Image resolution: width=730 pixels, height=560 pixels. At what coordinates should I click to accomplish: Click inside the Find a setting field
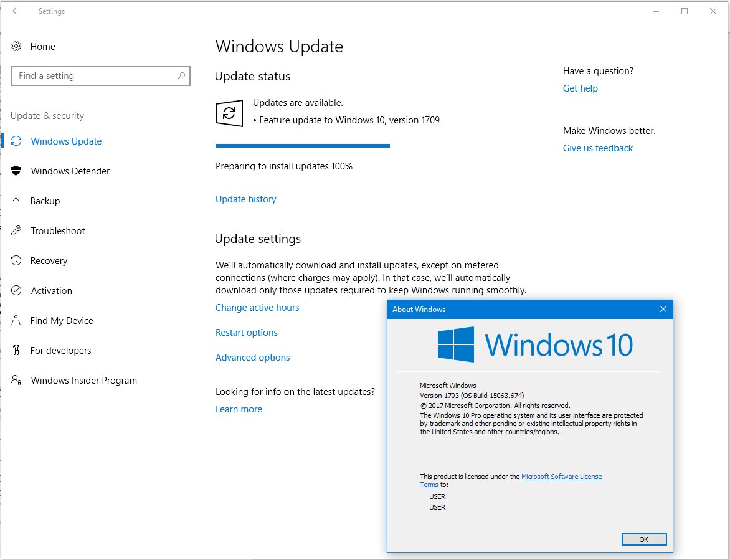[x=93, y=75]
